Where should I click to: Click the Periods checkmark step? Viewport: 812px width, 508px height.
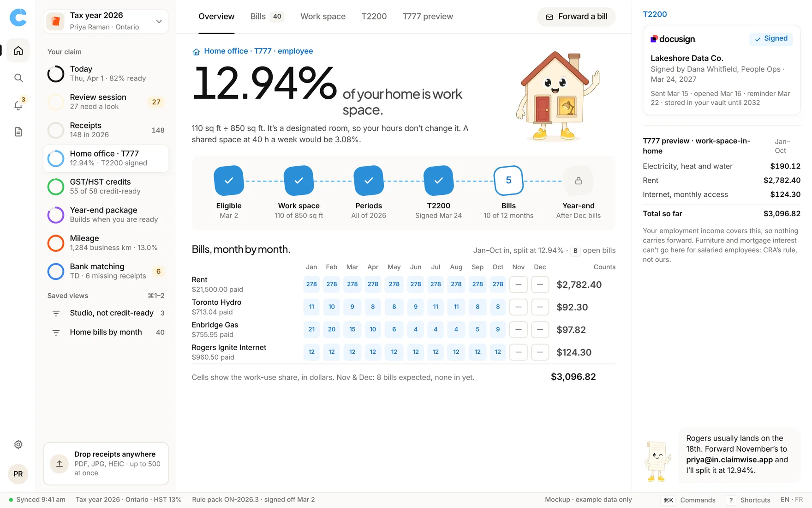tap(369, 181)
